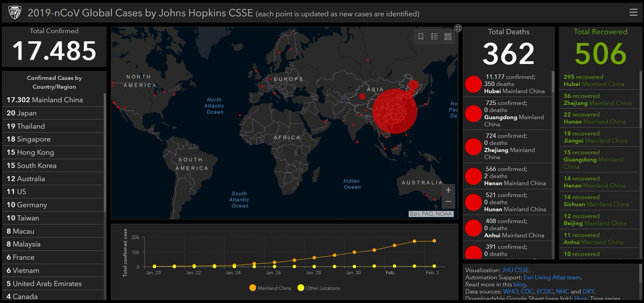Open the NHC data source link
This screenshot has width=644, height=303.
point(562,291)
